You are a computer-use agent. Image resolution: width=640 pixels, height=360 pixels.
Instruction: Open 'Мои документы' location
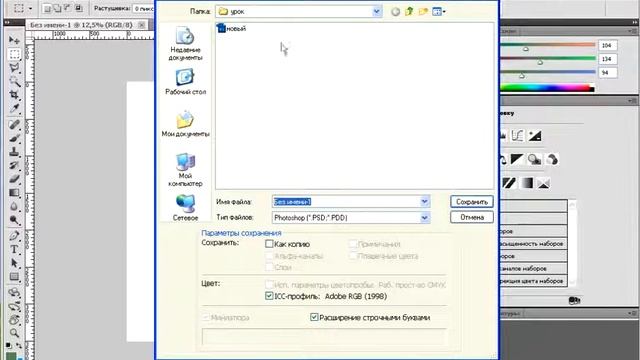[185, 124]
